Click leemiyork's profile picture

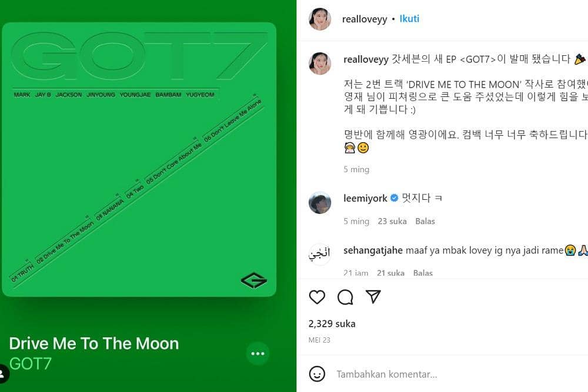(x=320, y=202)
